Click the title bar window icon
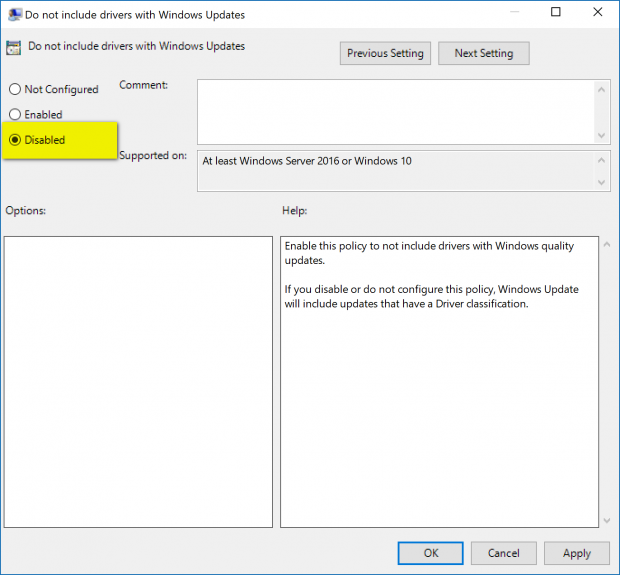 coord(15,15)
